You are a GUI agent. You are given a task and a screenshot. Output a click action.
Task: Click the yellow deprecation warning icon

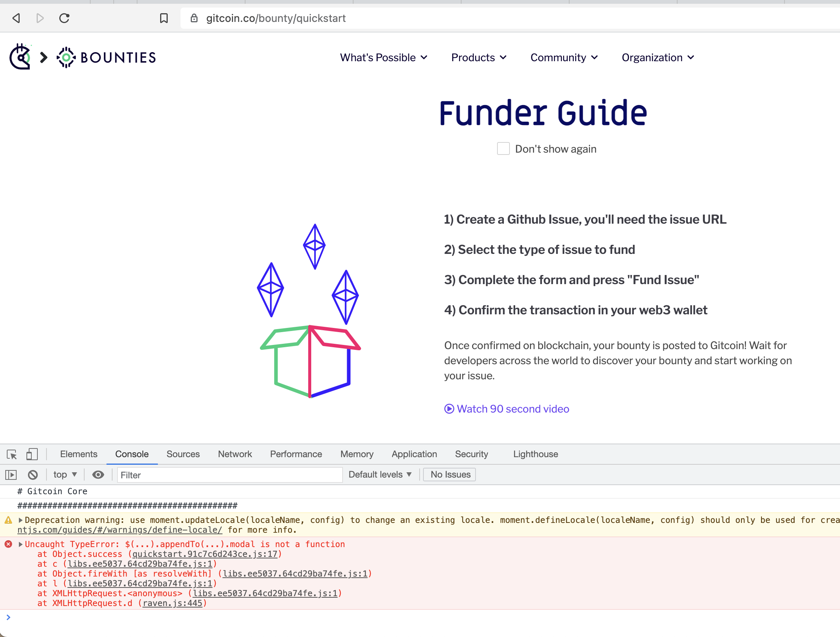(x=8, y=520)
